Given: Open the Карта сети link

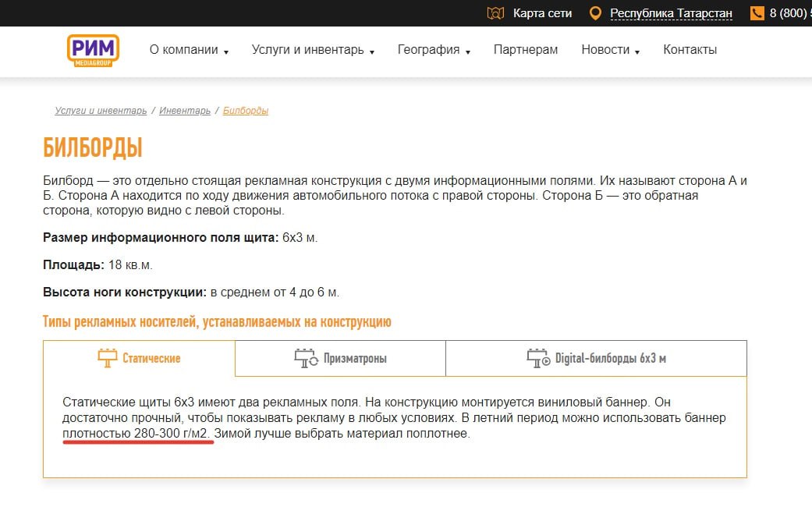Looking at the screenshot, I should (x=542, y=13).
